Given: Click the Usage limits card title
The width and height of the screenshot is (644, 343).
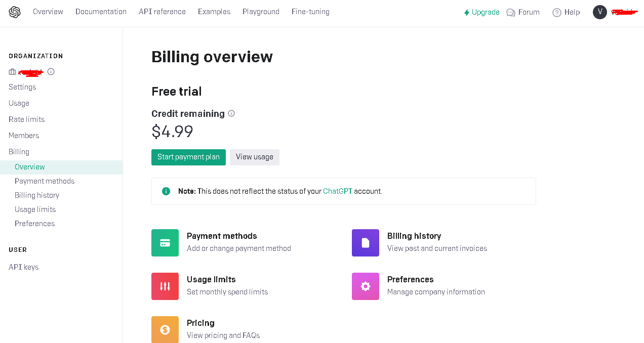Looking at the screenshot, I should (x=211, y=279).
